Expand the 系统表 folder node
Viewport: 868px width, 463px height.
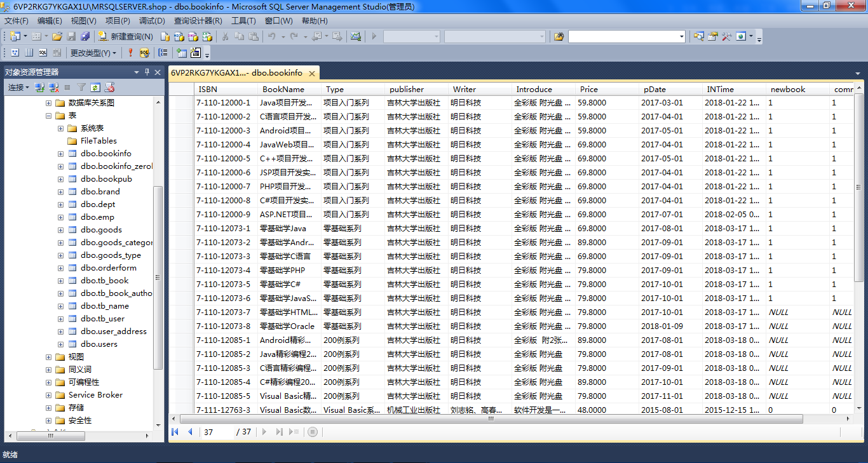pyautogui.click(x=61, y=128)
